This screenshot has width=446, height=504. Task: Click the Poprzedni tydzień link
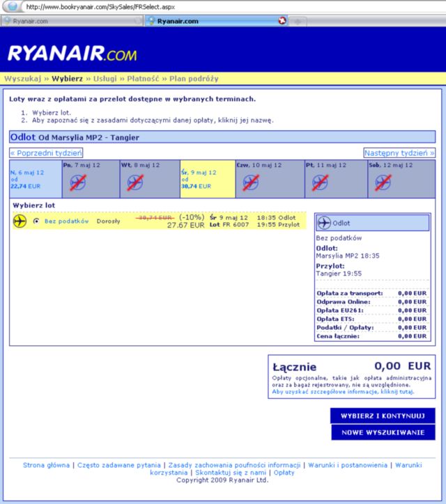pos(46,153)
